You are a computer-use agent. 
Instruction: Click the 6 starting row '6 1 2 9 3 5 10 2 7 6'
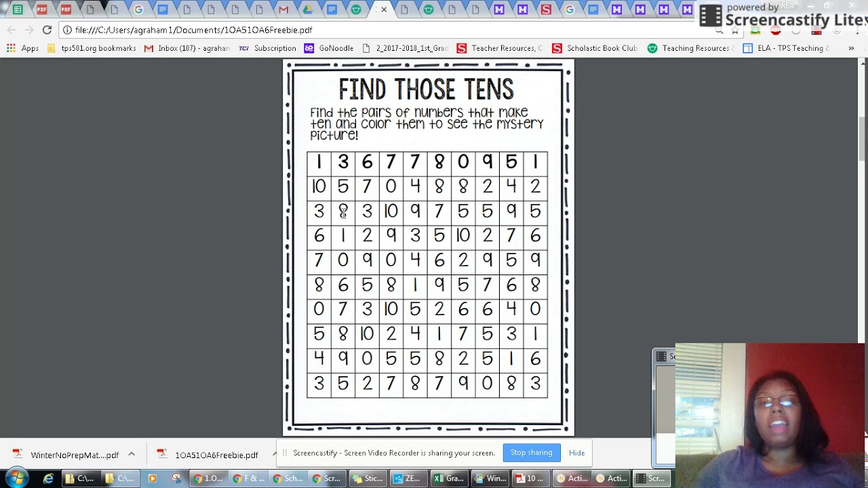(319, 236)
